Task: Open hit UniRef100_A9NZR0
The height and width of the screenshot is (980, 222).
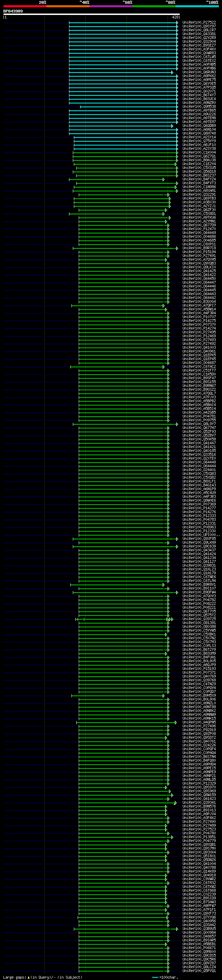Action: tap(199, 103)
